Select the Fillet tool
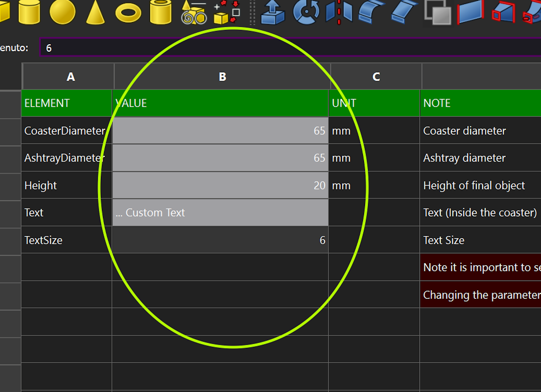Screen dimensions: 541x392 (x=371, y=13)
